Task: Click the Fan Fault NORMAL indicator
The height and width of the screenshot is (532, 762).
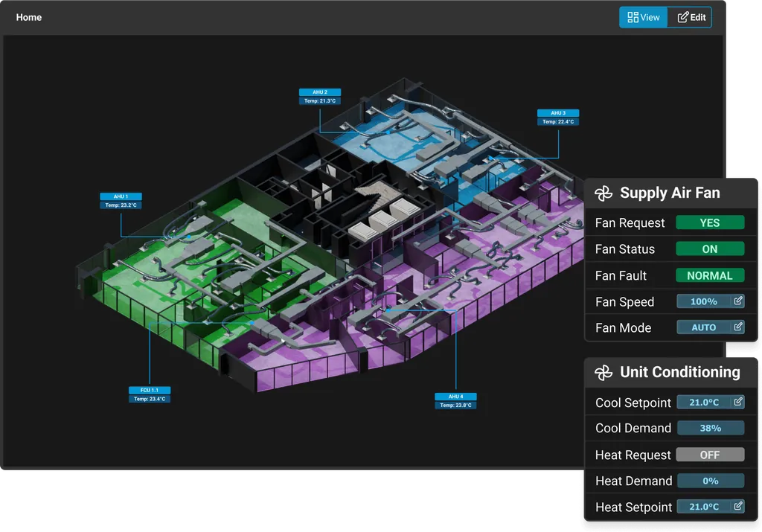Action: pyautogui.click(x=710, y=275)
